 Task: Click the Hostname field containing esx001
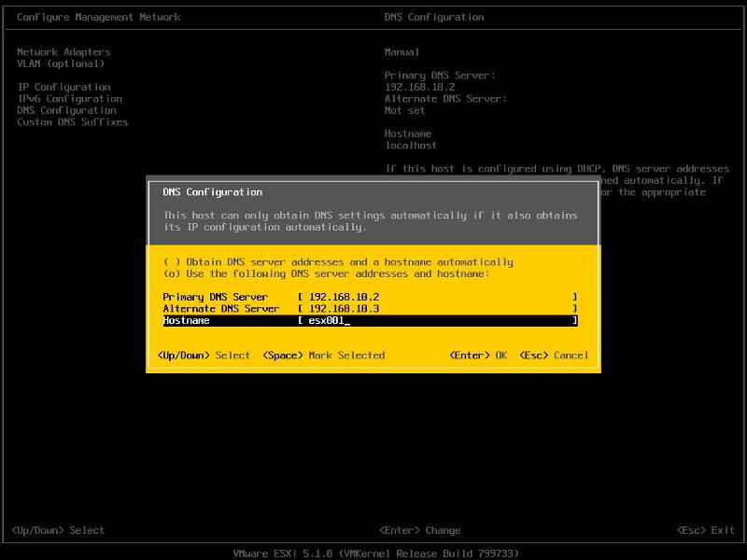tap(438, 320)
